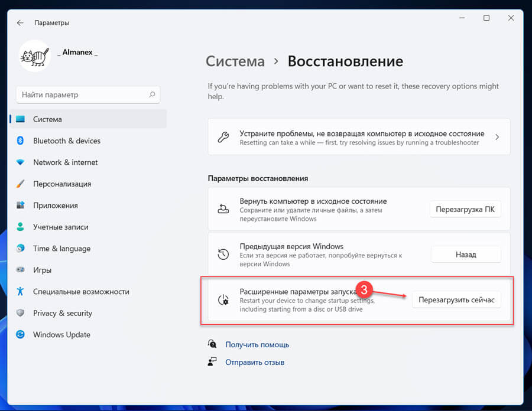Maximize the Параметры window
Image resolution: width=532 pixels, height=411 pixels.
click(x=486, y=18)
